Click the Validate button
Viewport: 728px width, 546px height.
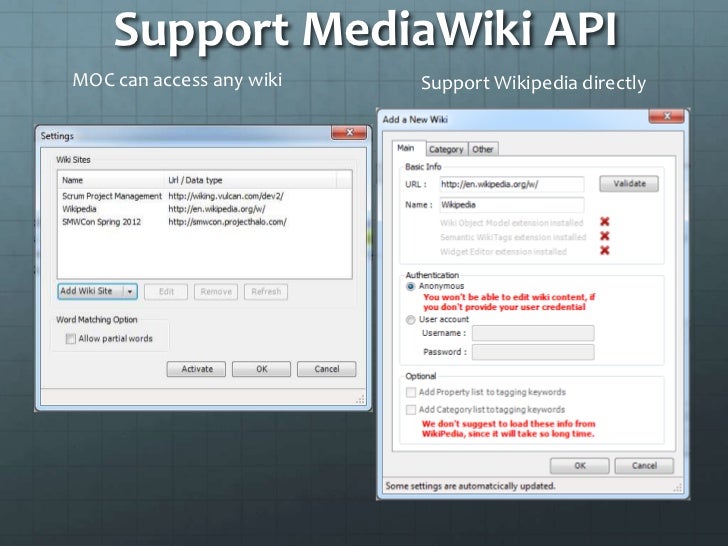(x=629, y=184)
